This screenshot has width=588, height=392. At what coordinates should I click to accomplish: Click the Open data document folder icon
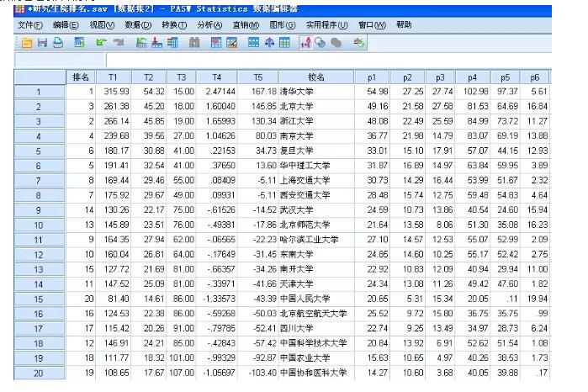click(27, 43)
